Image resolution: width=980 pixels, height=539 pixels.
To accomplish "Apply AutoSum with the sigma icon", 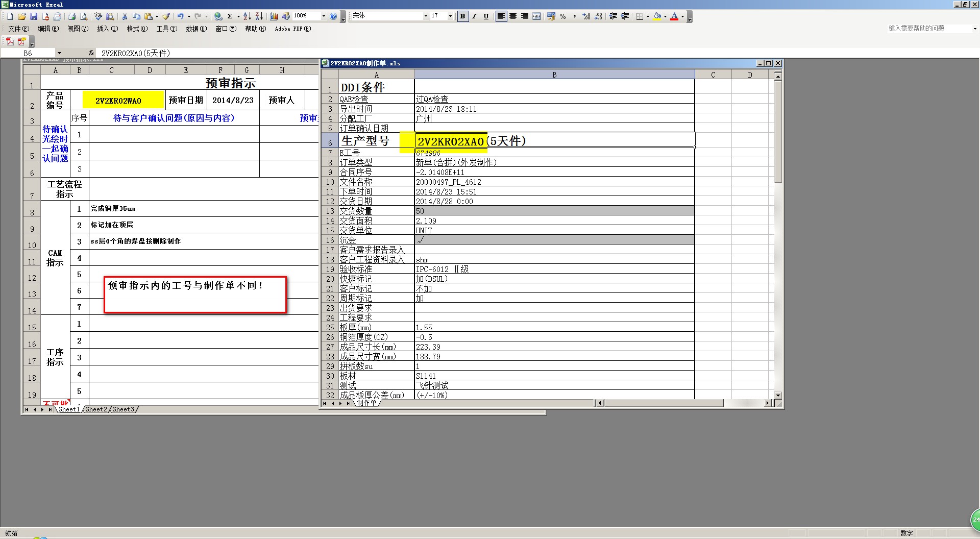I will click(230, 16).
